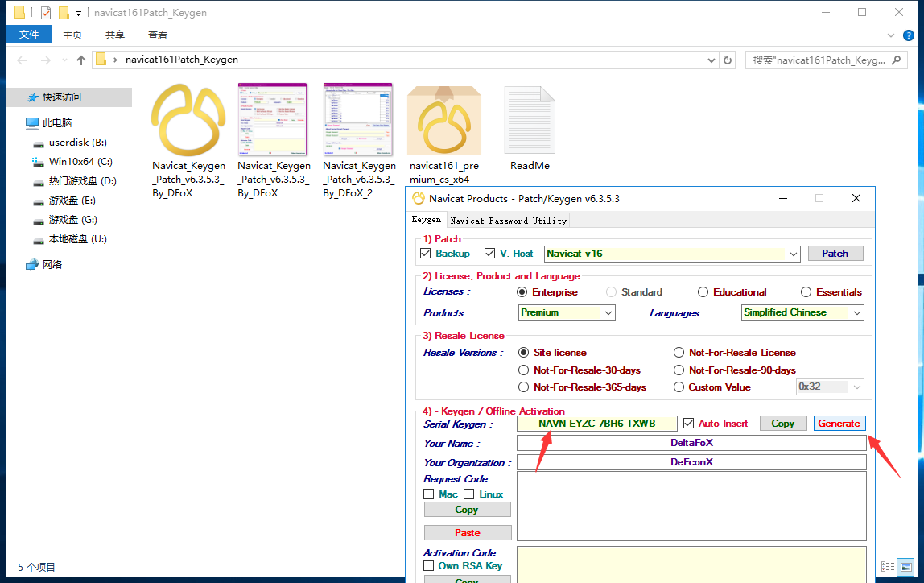Image resolution: width=924 pixels, height=583 pixels.
Task: Switch to the Navicat Password Utility tab
Action: (x=508, y=220)
